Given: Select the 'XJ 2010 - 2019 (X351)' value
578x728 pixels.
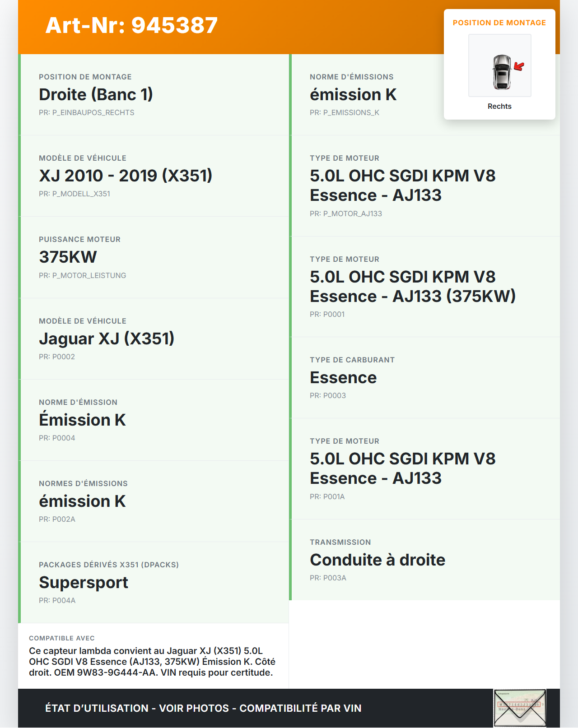Looking at the screenshot, I should (x=126, y=176).
